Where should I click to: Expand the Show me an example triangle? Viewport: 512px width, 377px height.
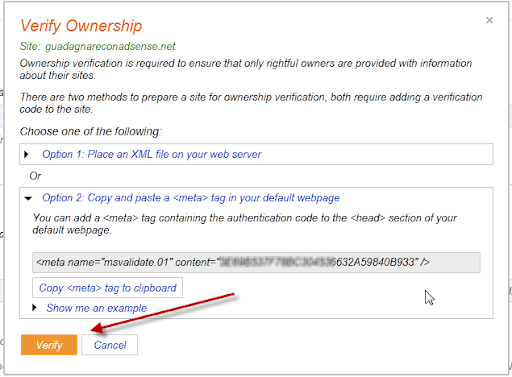tap(34, 307)
